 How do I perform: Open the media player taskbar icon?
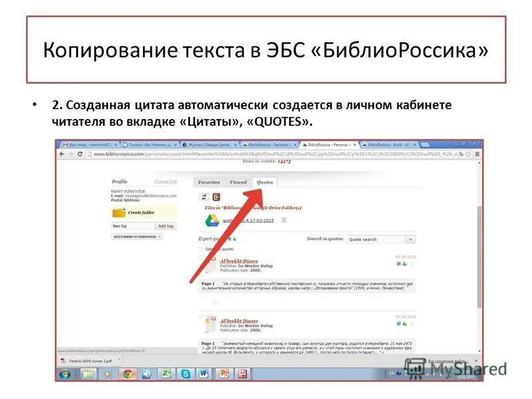click(108, 374)
